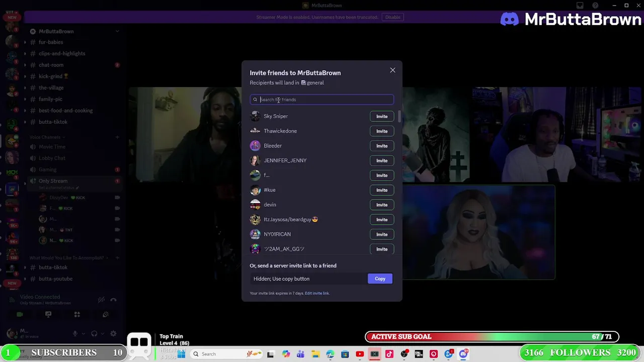Image resolution: width=644 pixels, height=362 pixels.
Task: Click JENNIFER_JENNY's profile picture
Action: tap(255, 160)
